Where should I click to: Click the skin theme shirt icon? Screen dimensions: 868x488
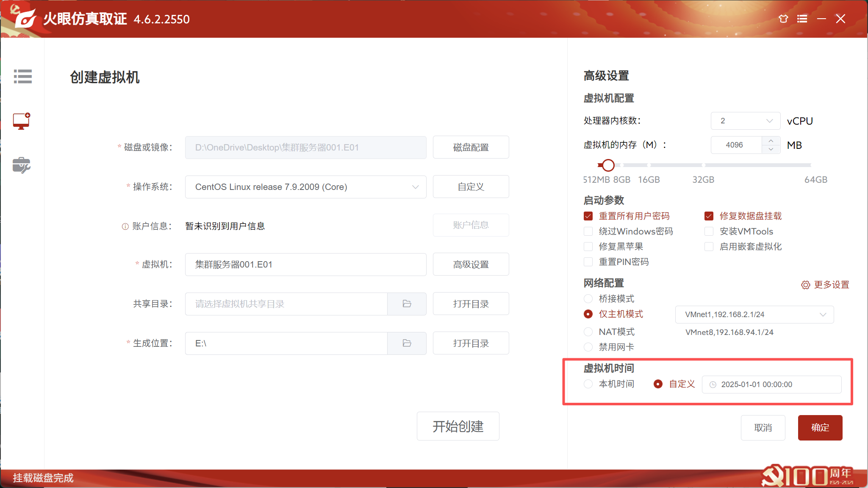click(x=783, y=19)
